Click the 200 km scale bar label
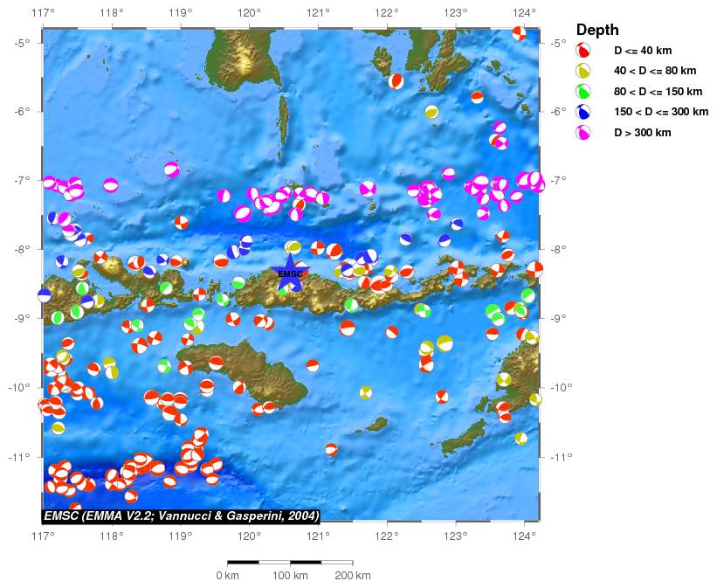This screenshot has width=717, height=588. click(x=352, y=576)
